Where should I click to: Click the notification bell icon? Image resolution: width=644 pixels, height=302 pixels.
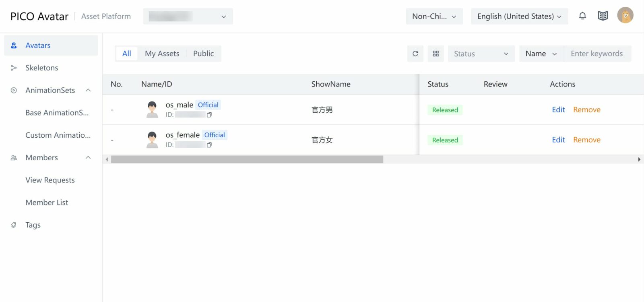pos(582,16)
